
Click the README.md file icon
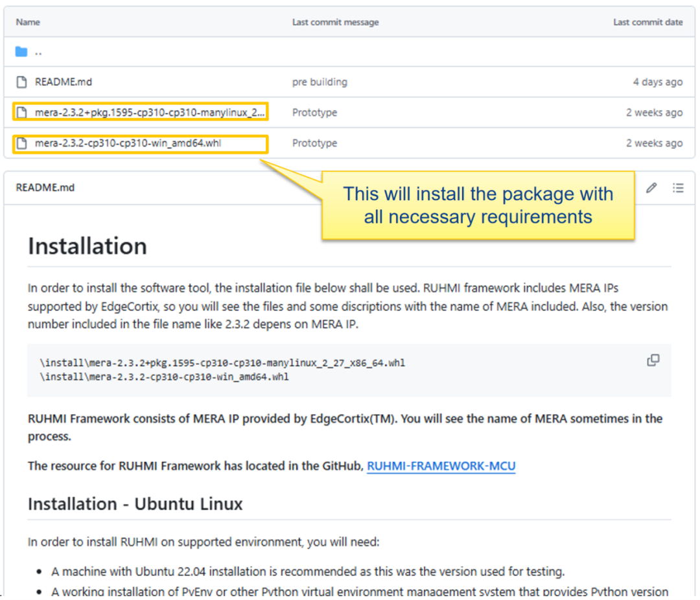point(21,82)
